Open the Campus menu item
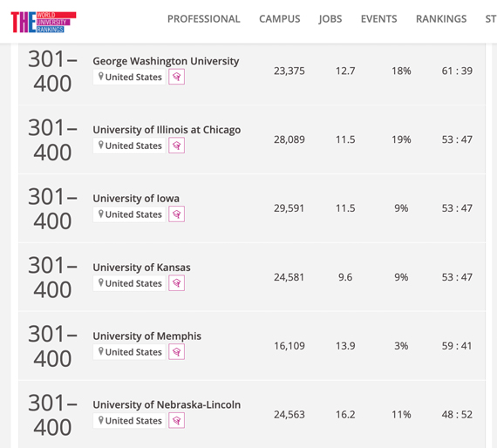 pos(280,19)
